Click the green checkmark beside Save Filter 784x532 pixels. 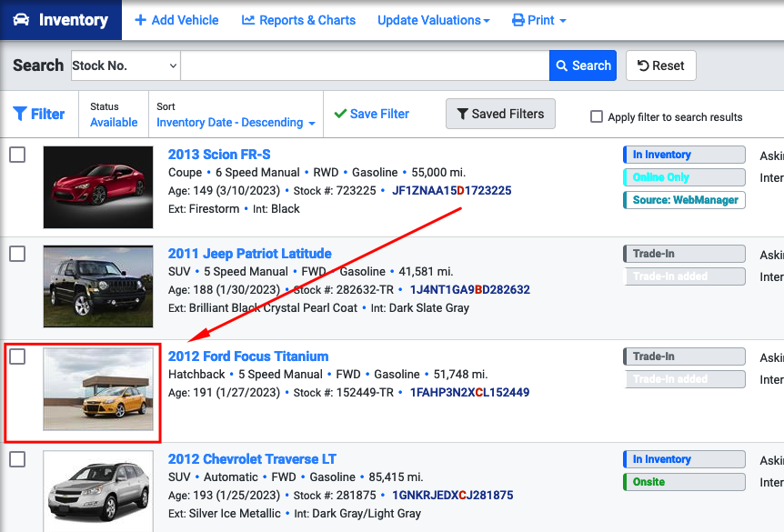(x=340, y=114)
